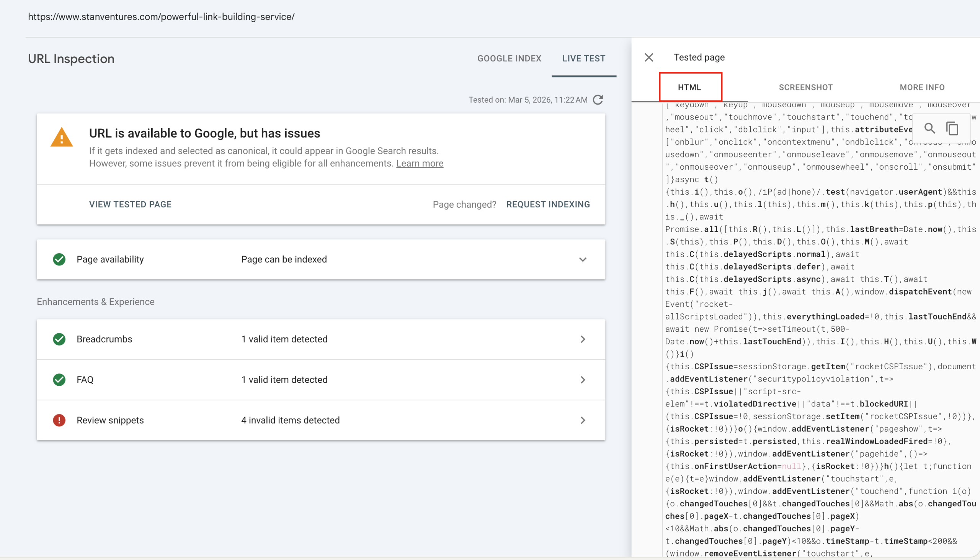
Task: Expand Review snippets invalid items
Action: (x=583, y=421)
